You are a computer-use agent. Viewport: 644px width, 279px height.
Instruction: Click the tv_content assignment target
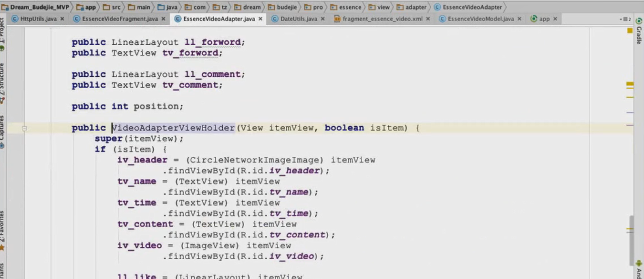click(145, 224)
